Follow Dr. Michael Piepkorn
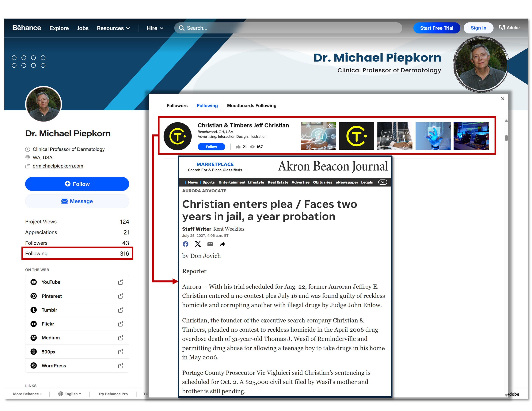This screenshot has width=532, height=411. (x=77, y=184)
